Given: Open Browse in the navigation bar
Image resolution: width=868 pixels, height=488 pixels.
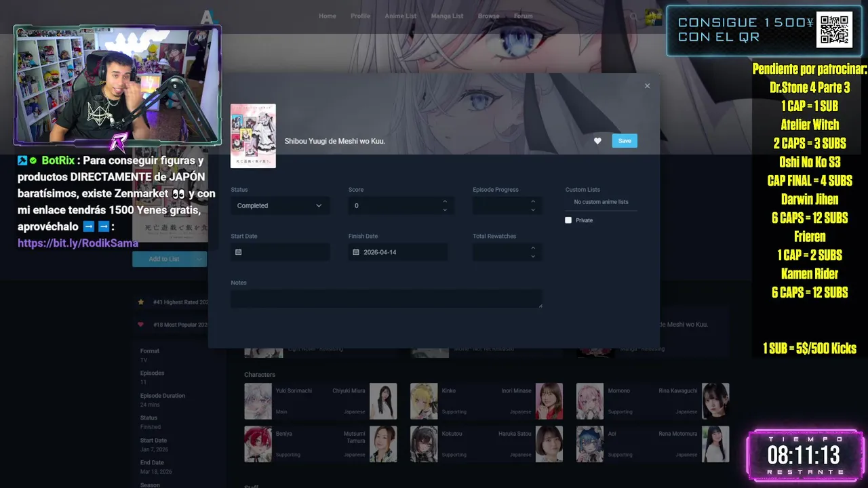Looking at the screenshot, I should (x=488, y=16).
